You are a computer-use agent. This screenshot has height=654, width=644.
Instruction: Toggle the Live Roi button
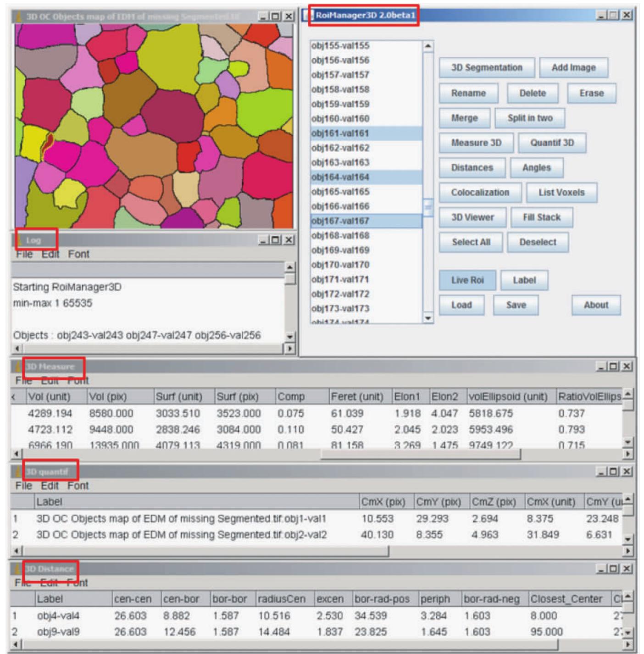tap(467, 280)
